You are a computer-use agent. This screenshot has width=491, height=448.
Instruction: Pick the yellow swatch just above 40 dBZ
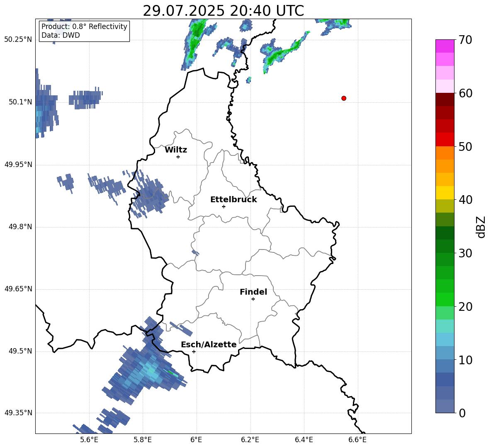tap(445, 193)
